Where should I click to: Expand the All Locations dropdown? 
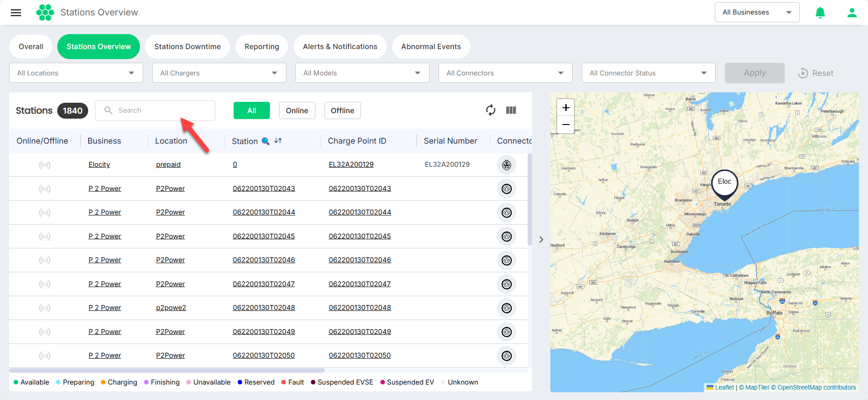click(x=76, y=73)
